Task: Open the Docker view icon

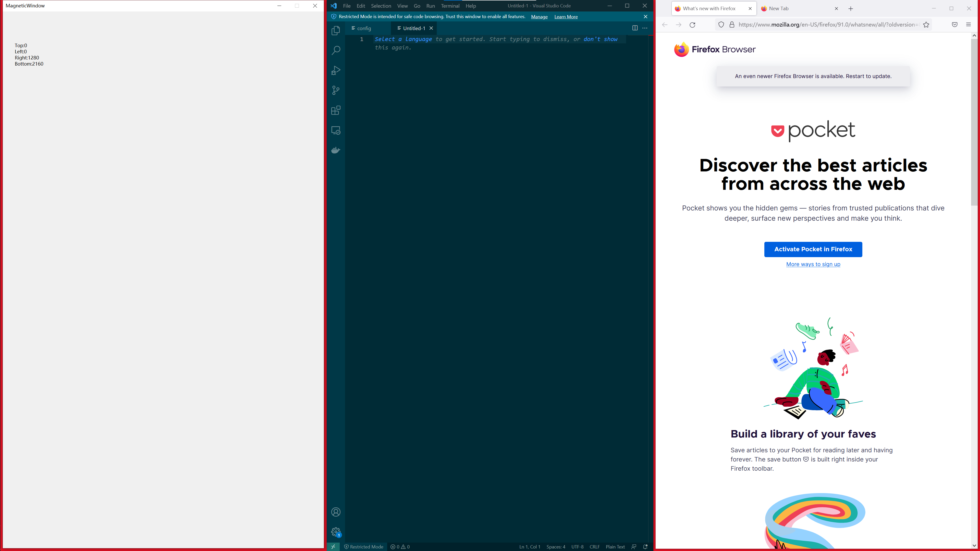Action: point(336,150)
